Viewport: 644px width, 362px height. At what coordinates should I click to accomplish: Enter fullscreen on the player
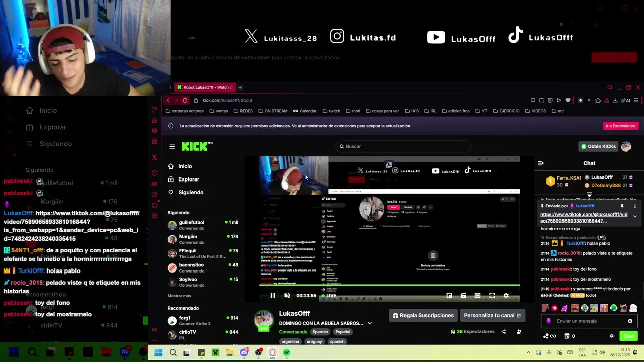[x=492, y=296]
